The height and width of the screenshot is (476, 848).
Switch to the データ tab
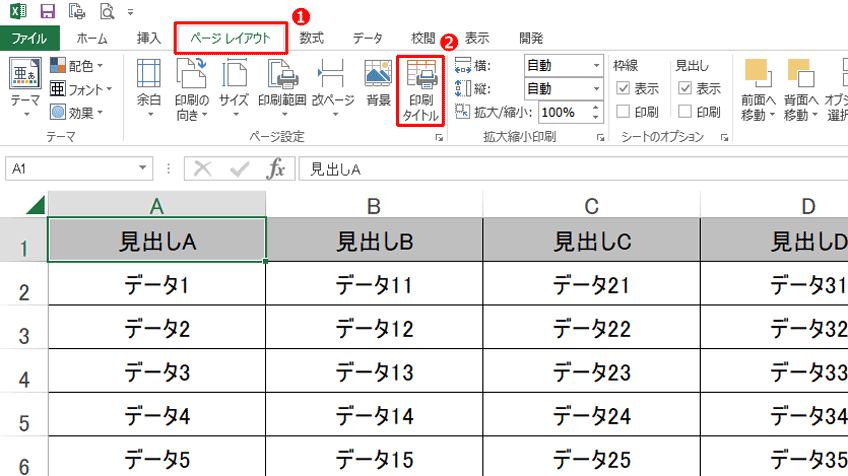pos(368,38)
